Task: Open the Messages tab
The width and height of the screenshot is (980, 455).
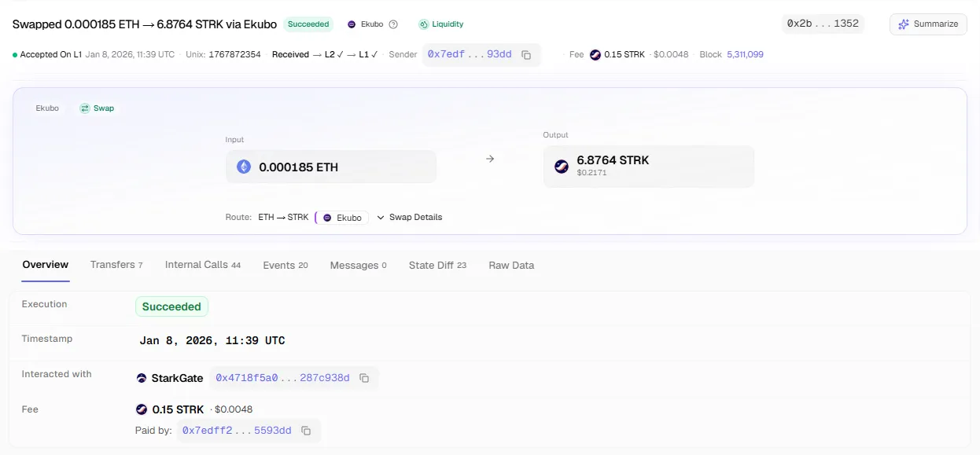Action: pyautogui.click(x=359, y=265)
